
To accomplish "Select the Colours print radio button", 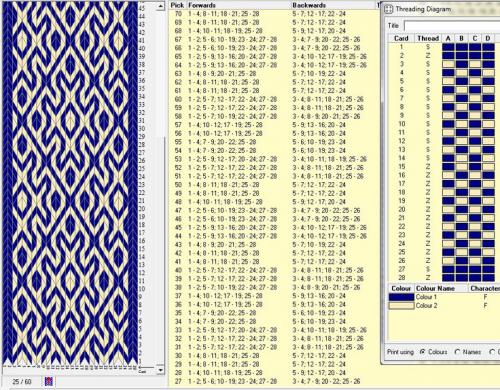I will (x=423, y=352).
